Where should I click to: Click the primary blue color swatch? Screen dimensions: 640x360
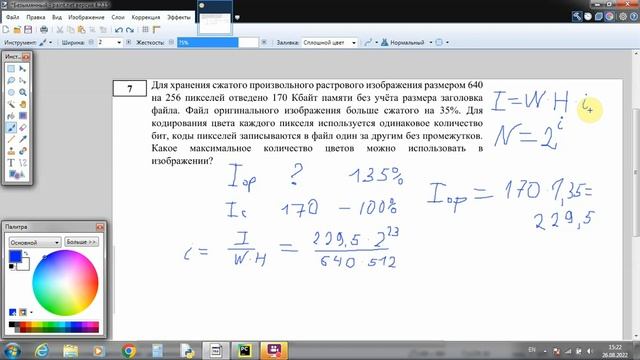[15, 256]
